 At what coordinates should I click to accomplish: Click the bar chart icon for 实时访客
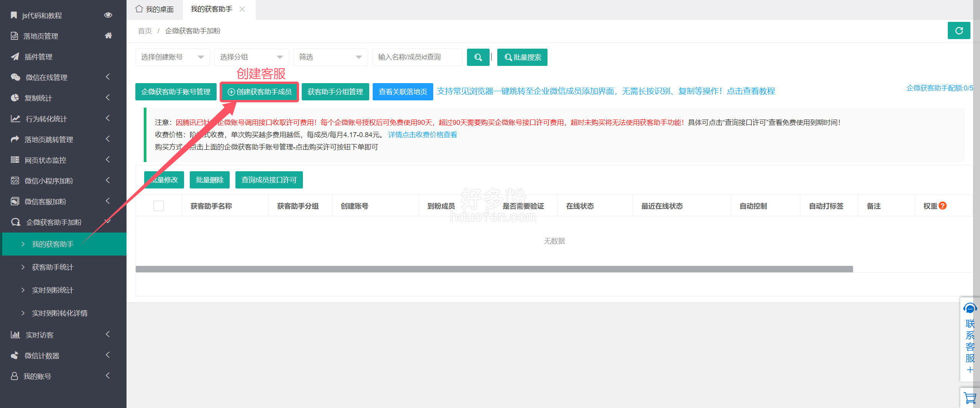(15, 335)
